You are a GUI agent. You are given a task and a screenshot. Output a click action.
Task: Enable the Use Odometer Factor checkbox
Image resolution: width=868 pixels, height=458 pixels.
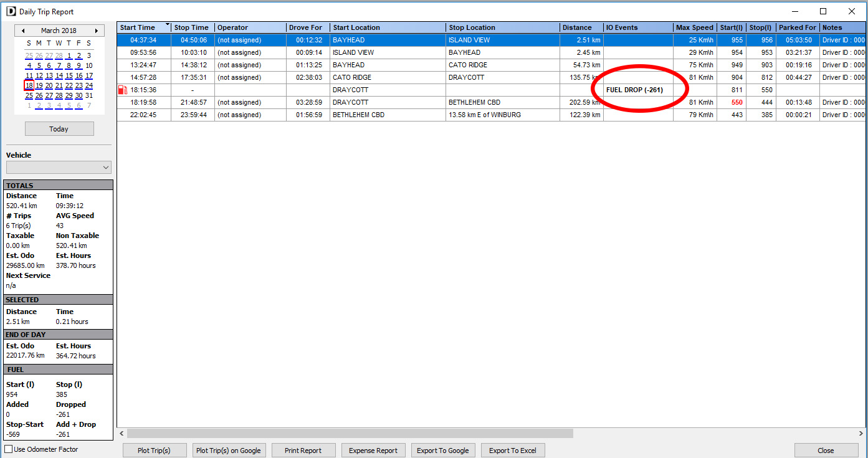[9, 449]
